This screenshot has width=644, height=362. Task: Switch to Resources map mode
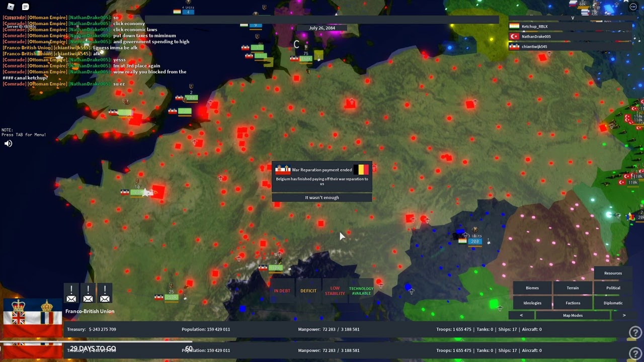pos(613,273)
